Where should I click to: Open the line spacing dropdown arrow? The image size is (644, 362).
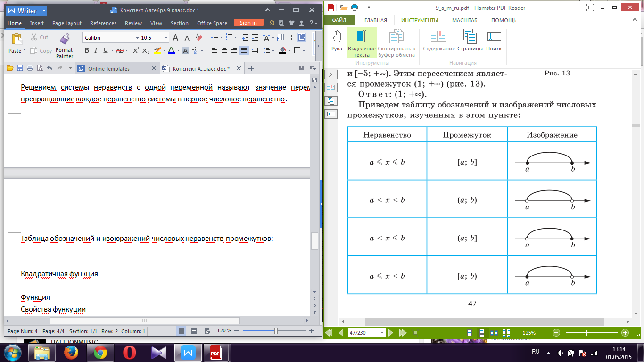click(273, 50)
